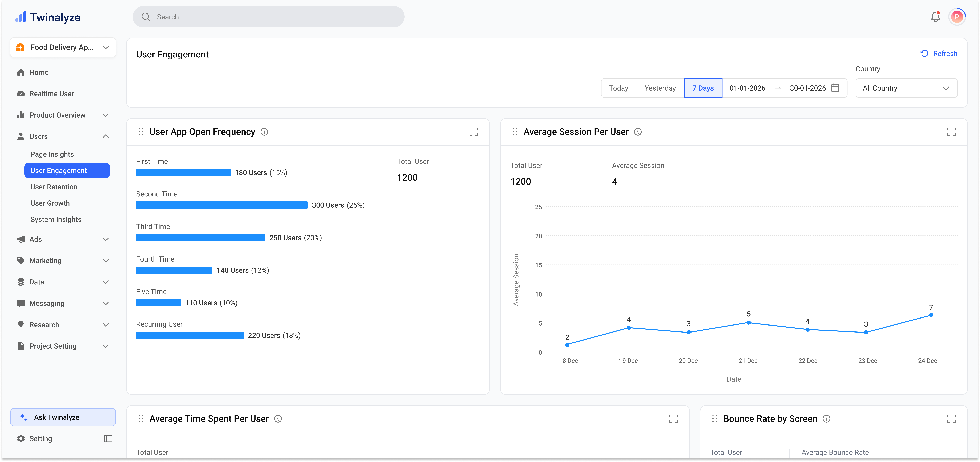Screen dimensions: 980x462
Task: Go to Home page
Action: point(39,72)
